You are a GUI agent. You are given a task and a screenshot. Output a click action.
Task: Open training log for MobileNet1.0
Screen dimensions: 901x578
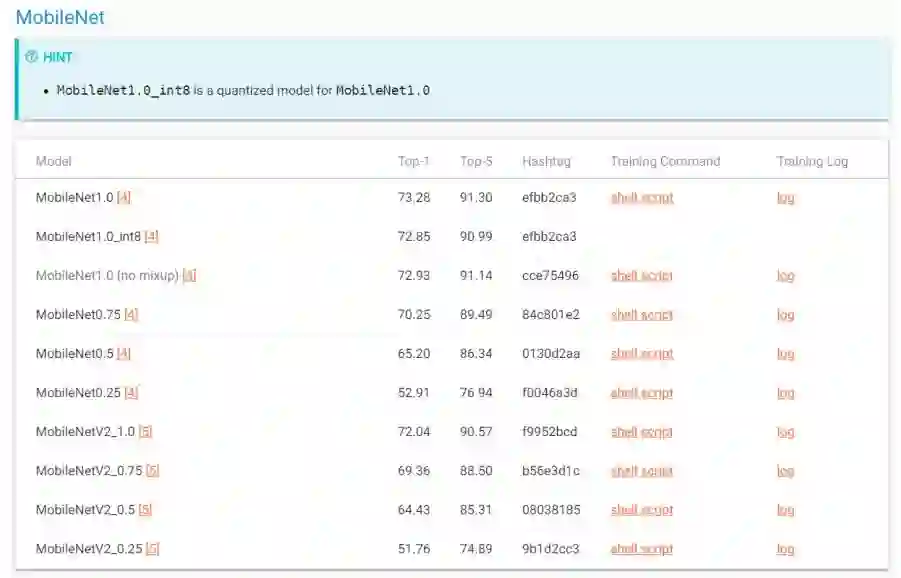click(x=785, y=198)
